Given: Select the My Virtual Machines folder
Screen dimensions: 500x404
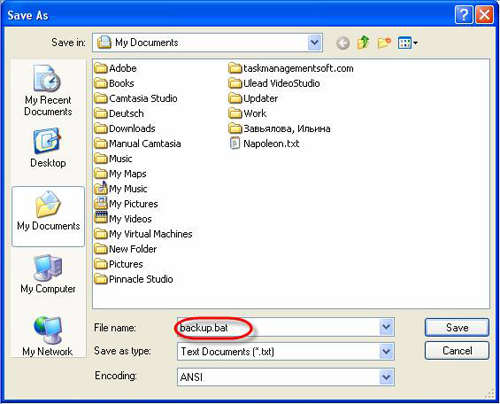Looking at the screenshot, I should (143, 234).
